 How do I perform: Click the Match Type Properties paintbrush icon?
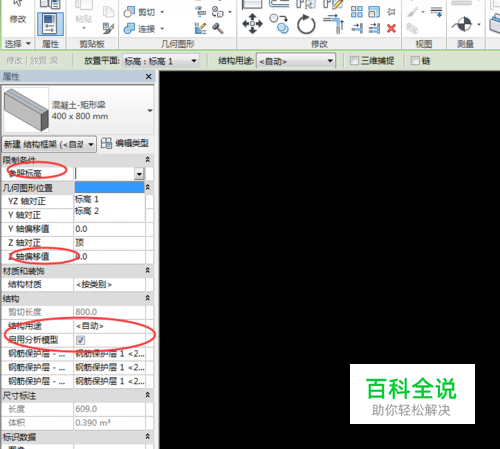(108, 28)
